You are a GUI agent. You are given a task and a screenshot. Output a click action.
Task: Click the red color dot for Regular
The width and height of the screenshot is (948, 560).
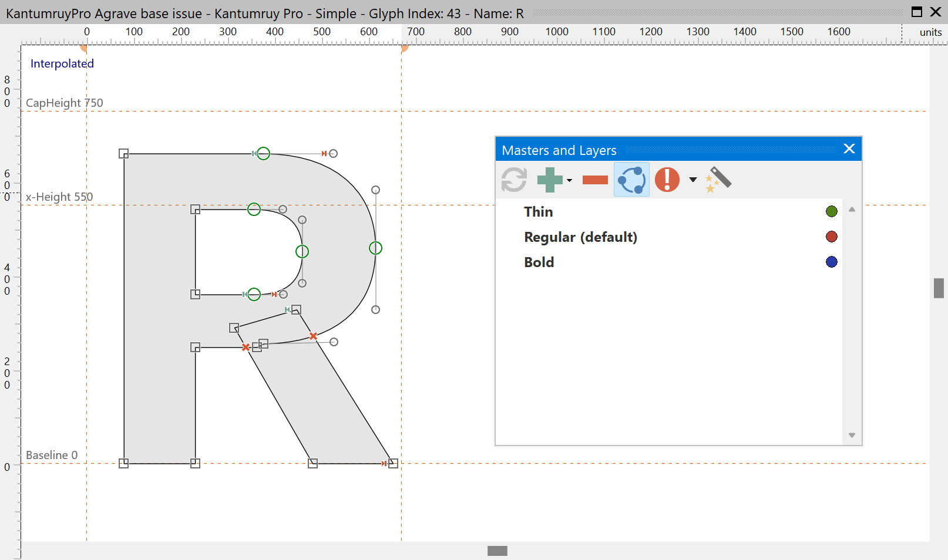[831, 237]
